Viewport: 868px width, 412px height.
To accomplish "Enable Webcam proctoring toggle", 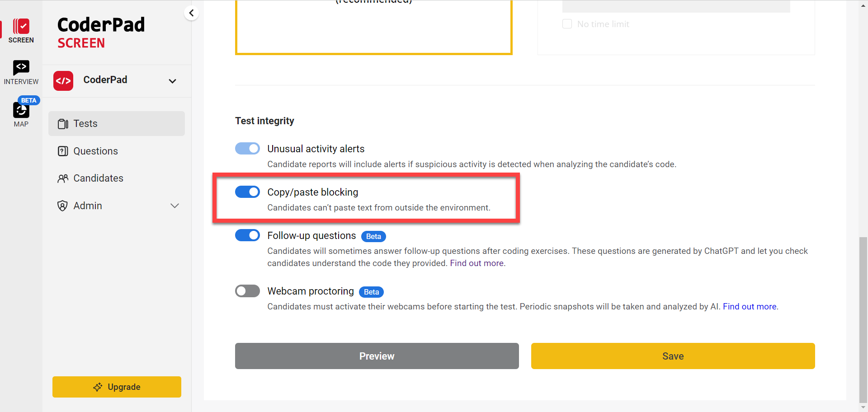I will coord(247,291).
